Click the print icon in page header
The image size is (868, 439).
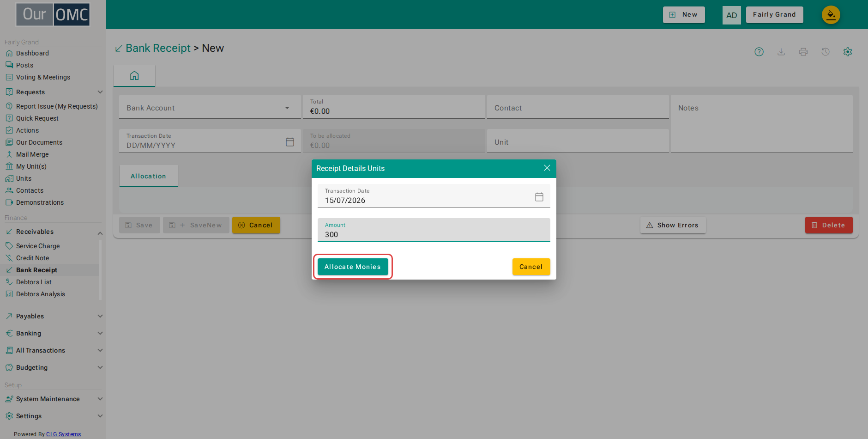803,52
